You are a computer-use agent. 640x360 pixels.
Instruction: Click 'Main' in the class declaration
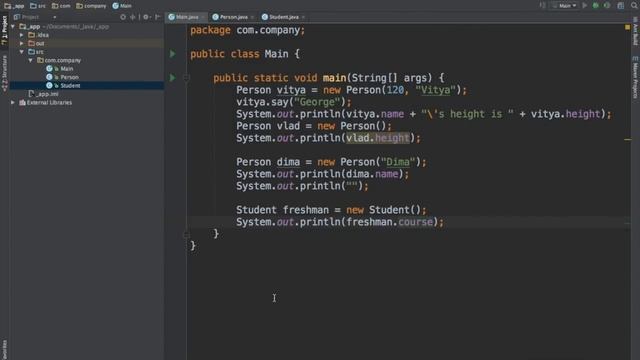[276, 54]
